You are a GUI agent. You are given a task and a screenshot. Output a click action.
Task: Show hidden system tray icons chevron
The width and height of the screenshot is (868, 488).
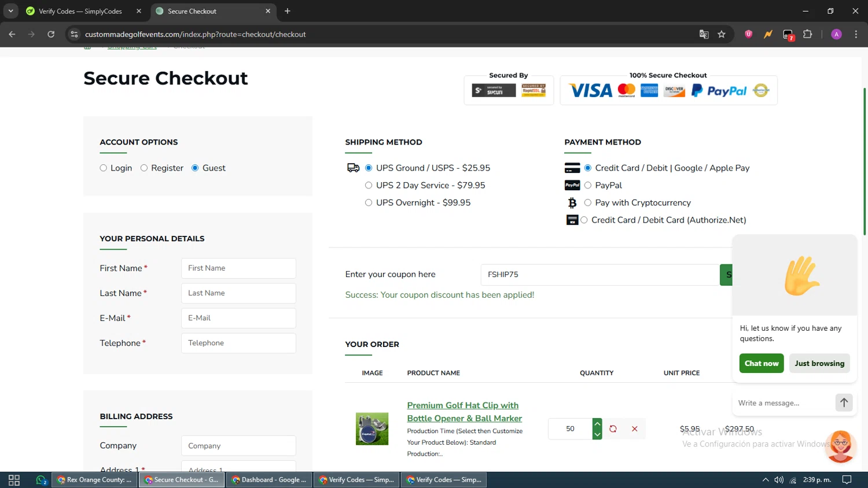[x=765, y=480]
